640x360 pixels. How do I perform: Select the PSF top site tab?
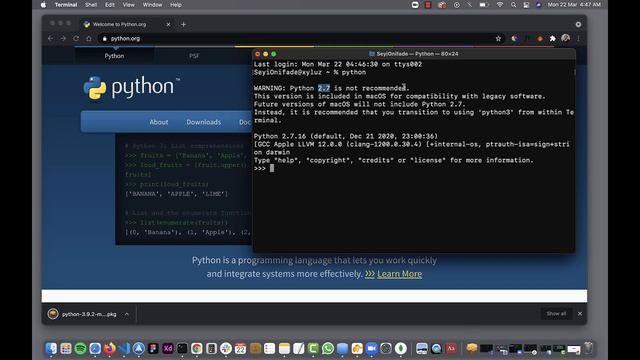[194, 56]
